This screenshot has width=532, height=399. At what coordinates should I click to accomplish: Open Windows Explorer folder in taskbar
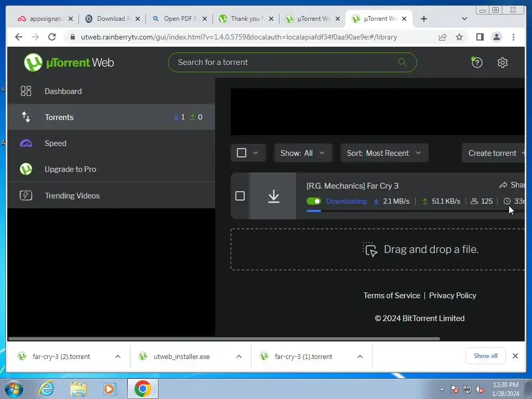point(78,389)
